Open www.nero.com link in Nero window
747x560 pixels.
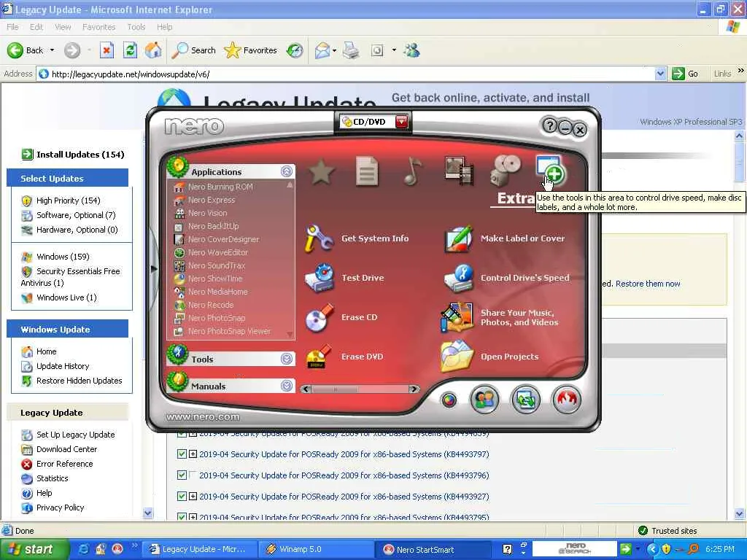203,416
